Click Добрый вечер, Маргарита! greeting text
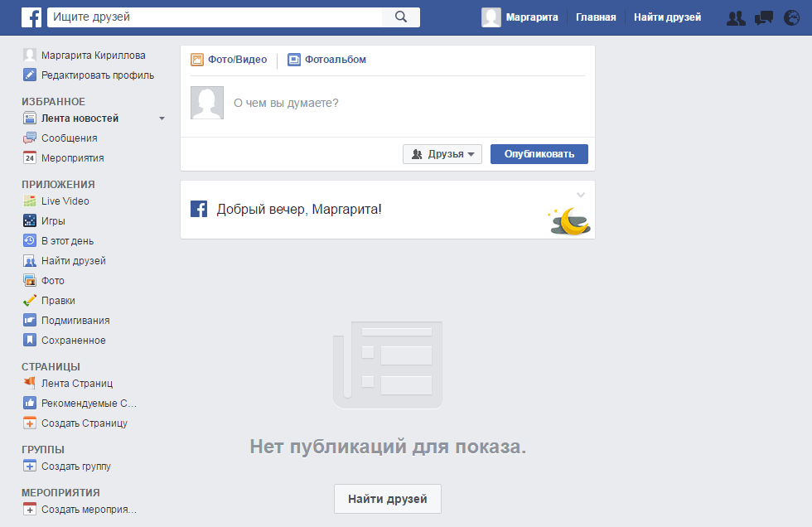 point(299,209)
